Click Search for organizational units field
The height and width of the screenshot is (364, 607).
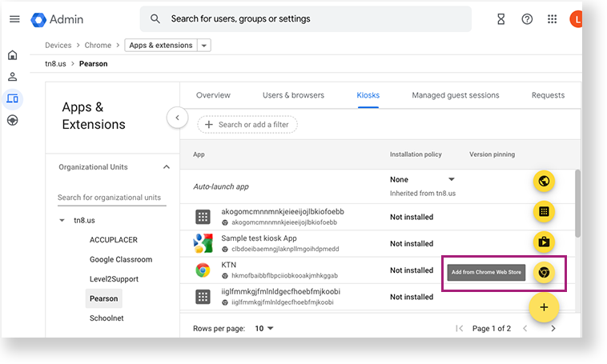pyautogui.click(x=112, y=198)
